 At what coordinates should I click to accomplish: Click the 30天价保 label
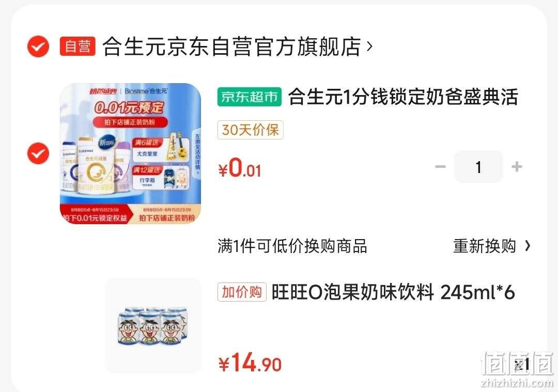coord(250,130)
